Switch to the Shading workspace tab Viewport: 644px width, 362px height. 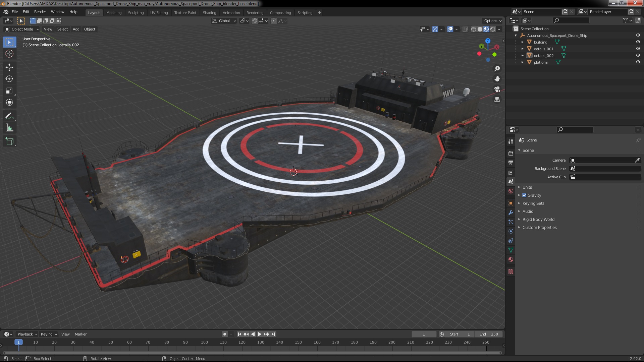click(x=209, y=12)
